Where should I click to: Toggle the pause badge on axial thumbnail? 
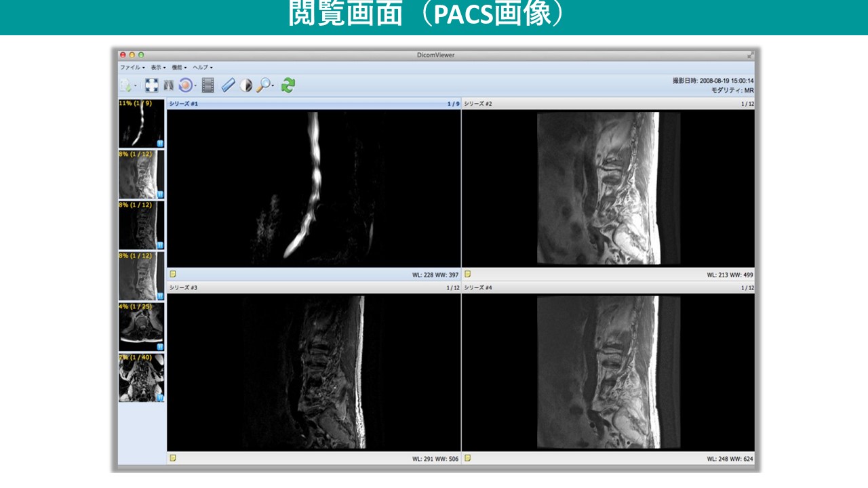pyautogui.click(x=160, y=347)
